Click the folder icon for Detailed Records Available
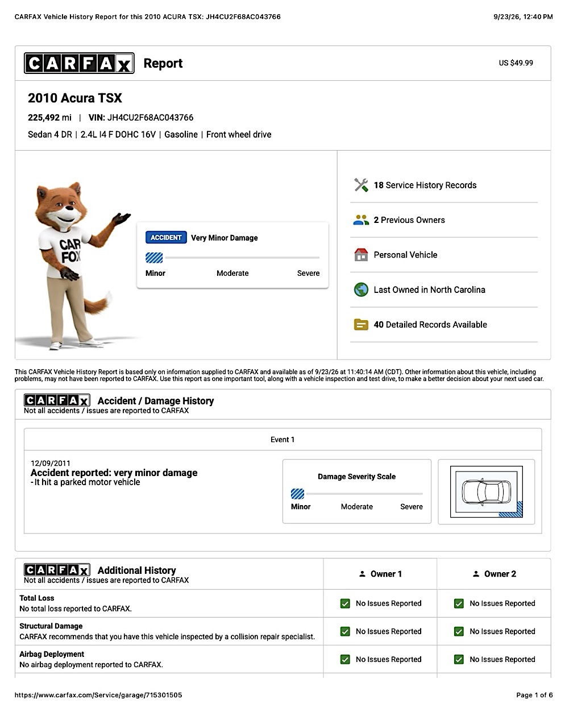 pos(361,325)
